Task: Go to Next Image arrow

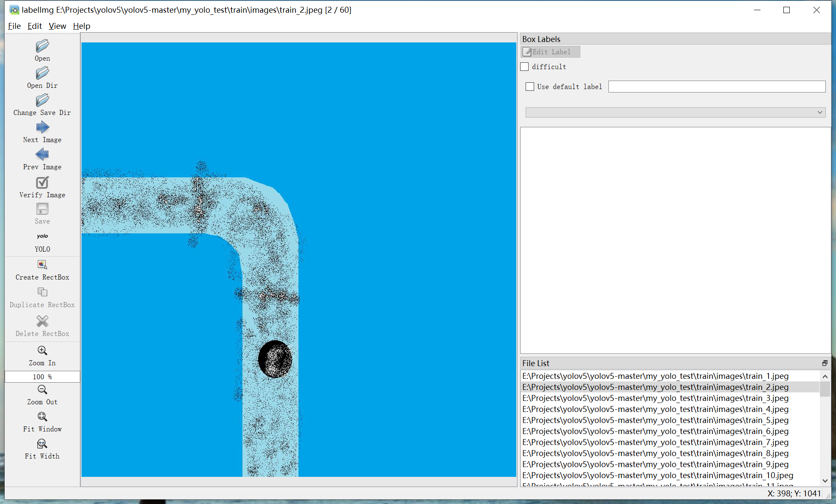Action: pyautogui.click(x=42, y=127)
